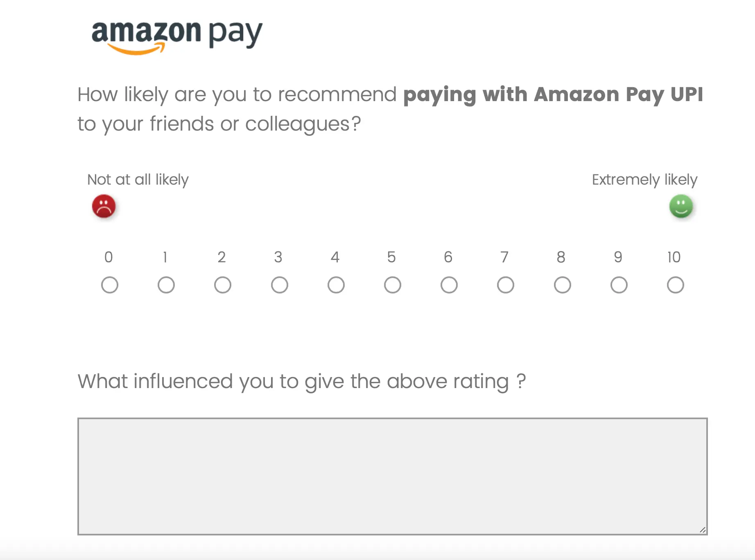Select rating 8 on the scale
The height and width of the screenshot is (560, 755).
click(562, 284)
